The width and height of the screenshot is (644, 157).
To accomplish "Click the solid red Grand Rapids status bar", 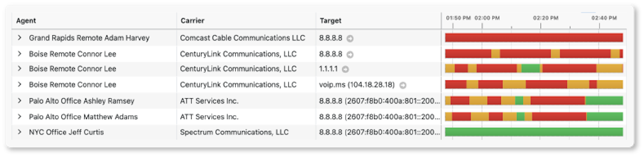I will (x=534, y=38).
